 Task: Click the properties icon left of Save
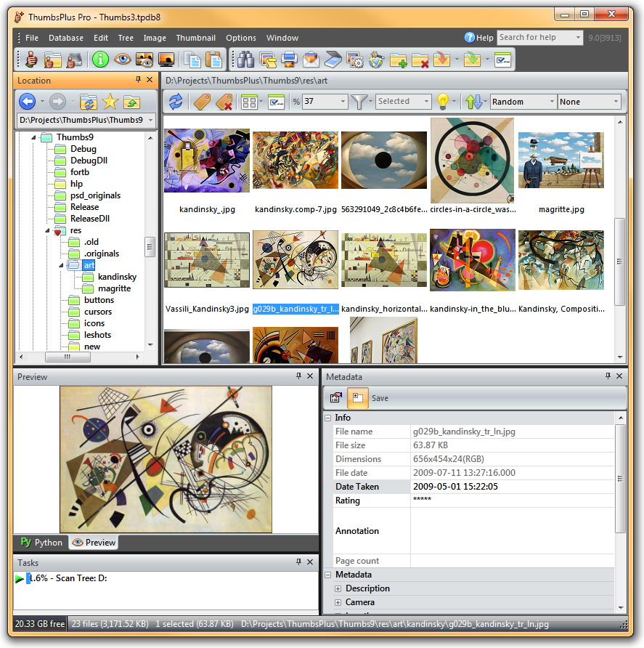pos(336,398)
